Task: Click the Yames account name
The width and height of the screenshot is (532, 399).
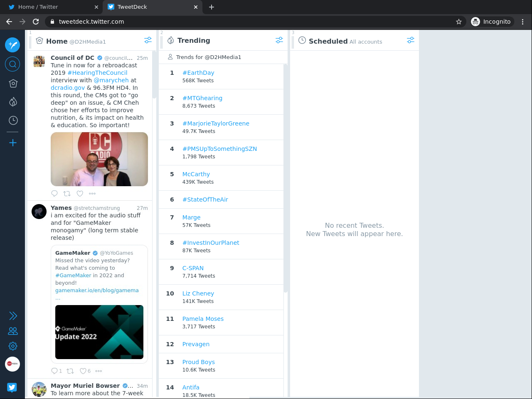Action: click(61, 208)
